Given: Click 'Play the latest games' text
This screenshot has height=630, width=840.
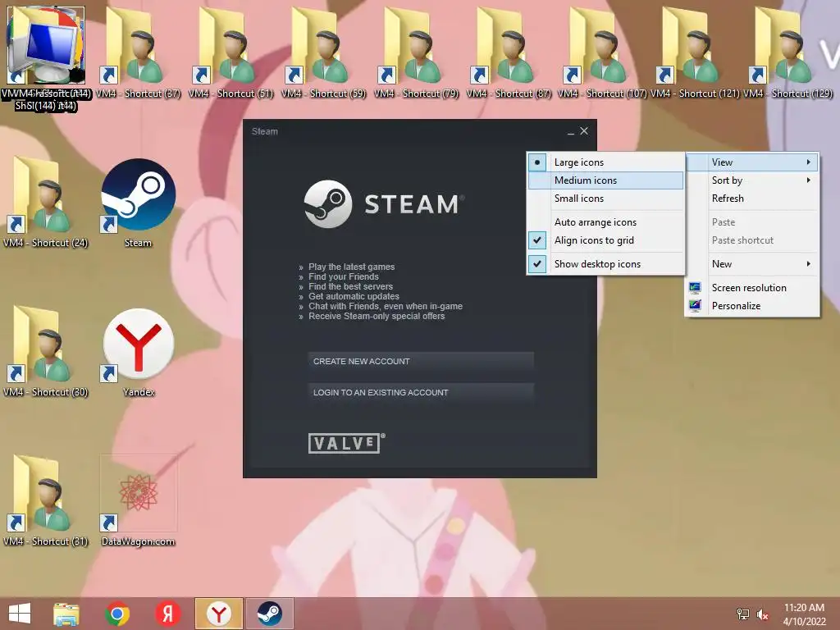Looking at the screenshot, I should click(351, 267).
